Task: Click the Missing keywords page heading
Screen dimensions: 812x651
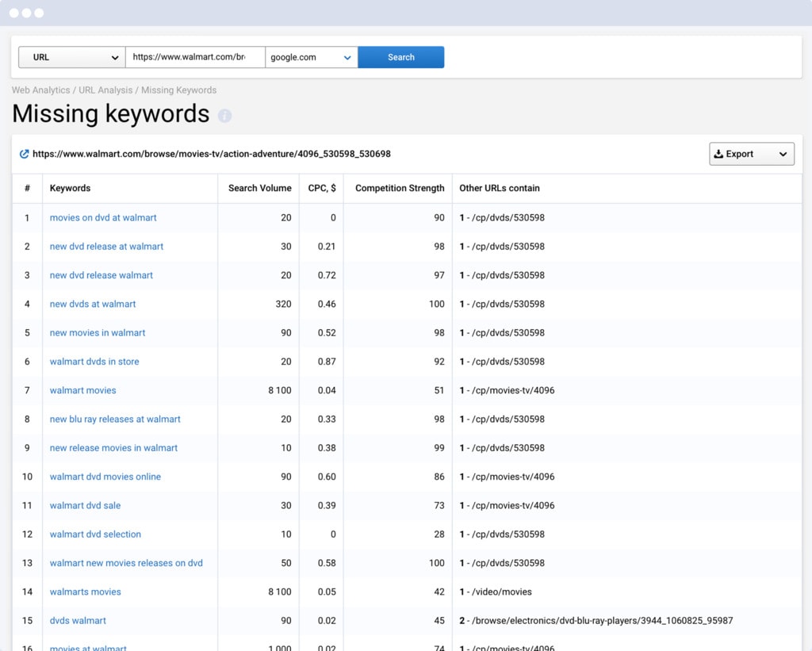Action: tap(111, 114)
